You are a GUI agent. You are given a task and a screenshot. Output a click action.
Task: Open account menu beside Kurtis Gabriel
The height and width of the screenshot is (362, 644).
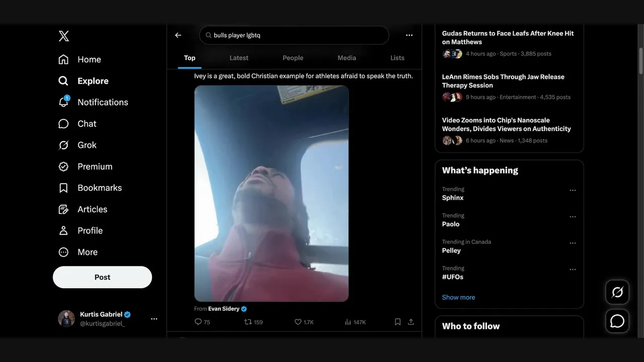(154, 319)
